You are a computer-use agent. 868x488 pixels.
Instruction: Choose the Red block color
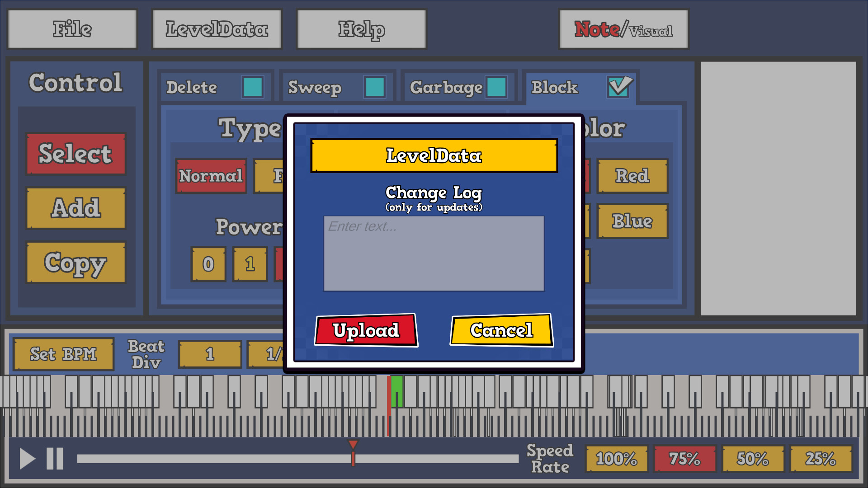point(632,176)
